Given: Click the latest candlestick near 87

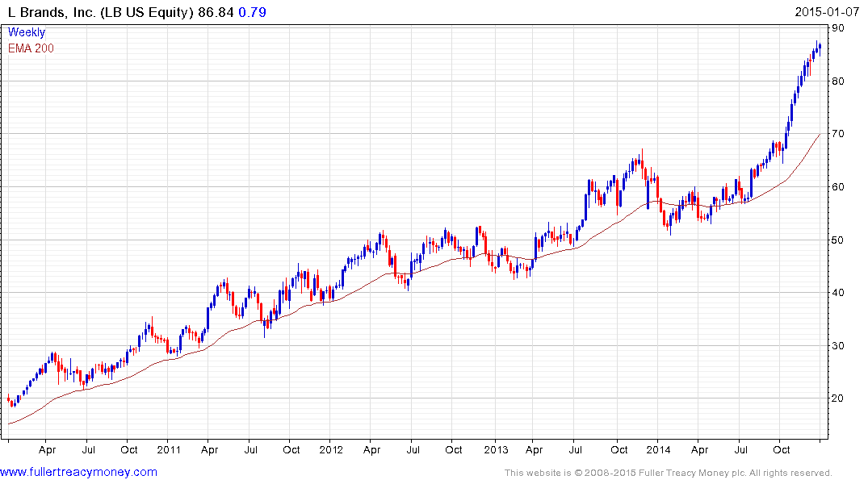Looking at the screenshot, I should pyautogui.click(x=820, y=47).
